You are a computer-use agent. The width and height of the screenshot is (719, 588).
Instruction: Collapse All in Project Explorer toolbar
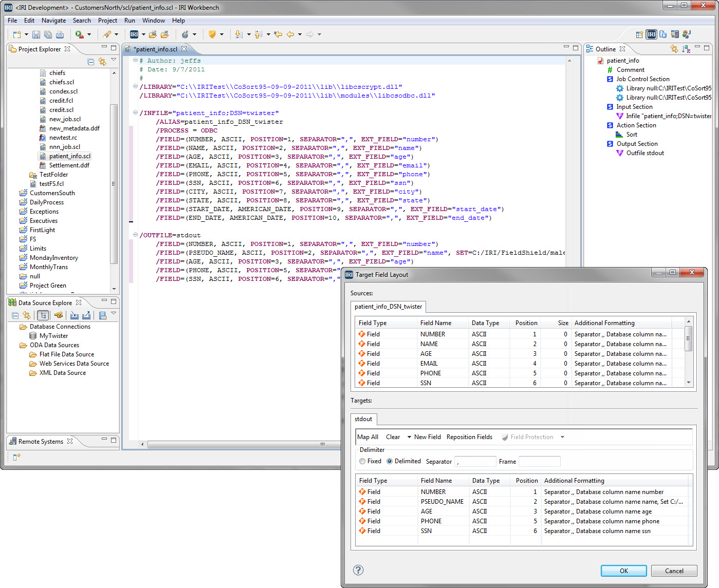(91, 62)
